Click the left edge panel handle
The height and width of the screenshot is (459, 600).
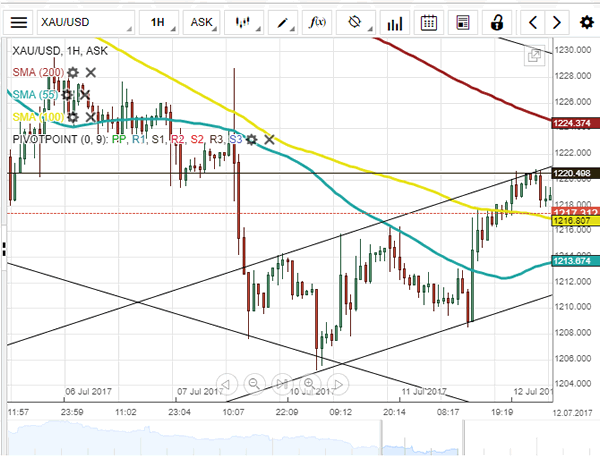[x=3, y=249]
